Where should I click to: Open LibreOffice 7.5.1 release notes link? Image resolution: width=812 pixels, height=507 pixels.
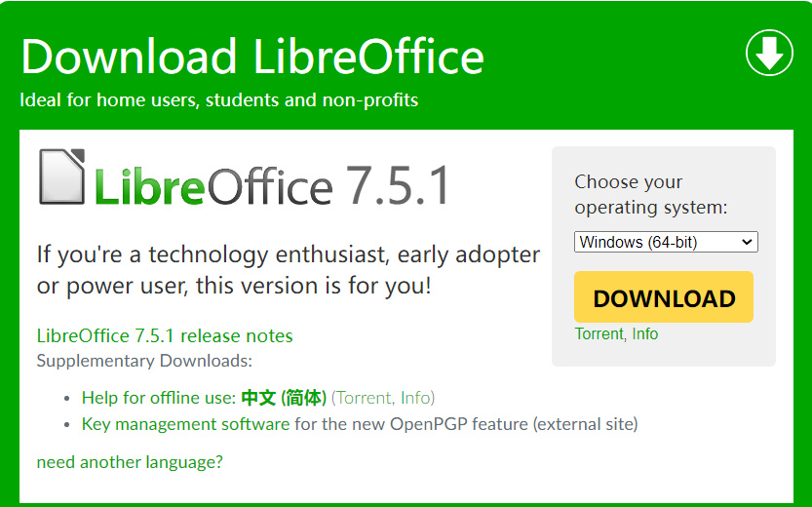(165, 336)
